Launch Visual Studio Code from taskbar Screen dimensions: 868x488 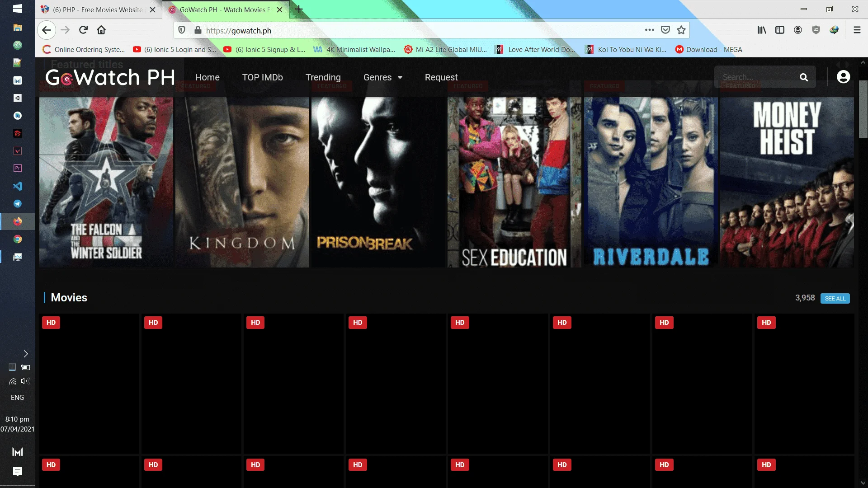[18, 186]
